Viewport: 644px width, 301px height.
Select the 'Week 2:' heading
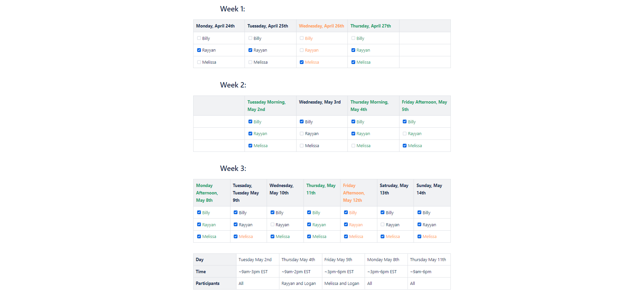point(233,85)
